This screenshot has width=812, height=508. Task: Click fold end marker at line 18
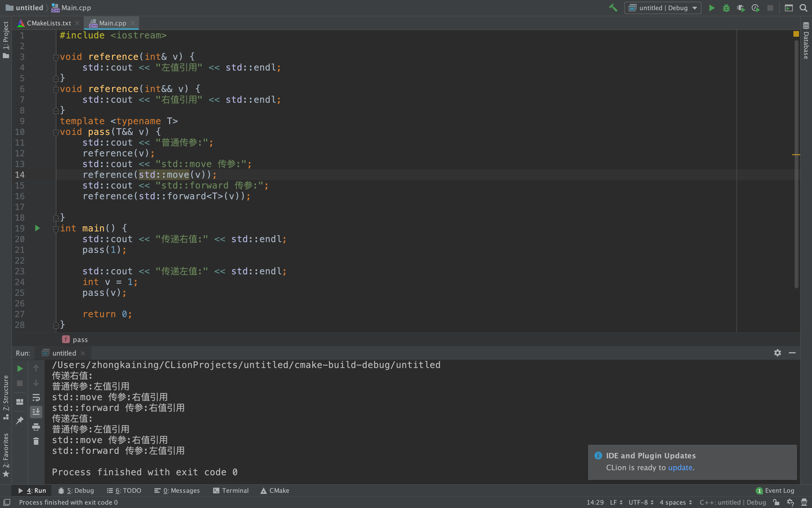(x=56, y=218)
